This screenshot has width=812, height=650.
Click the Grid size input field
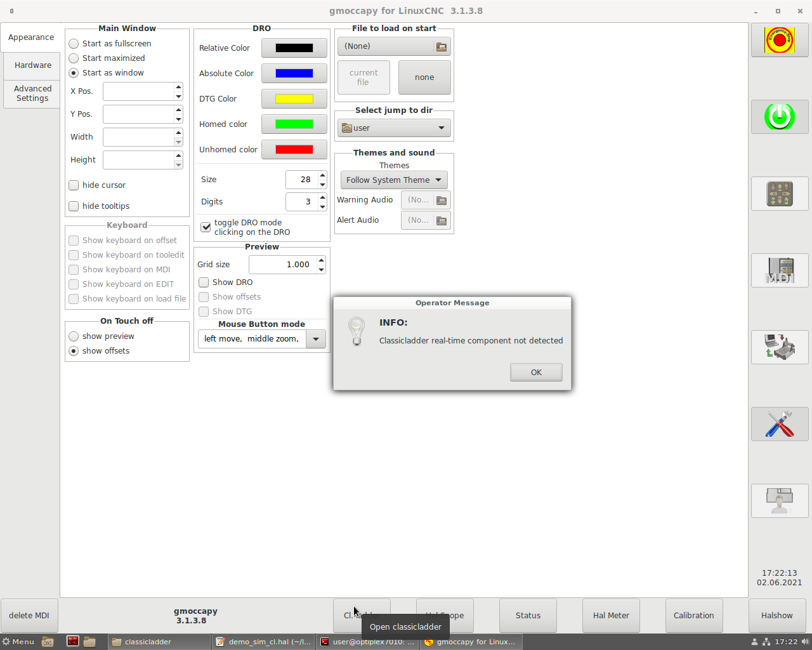click(x=282, y=265)
